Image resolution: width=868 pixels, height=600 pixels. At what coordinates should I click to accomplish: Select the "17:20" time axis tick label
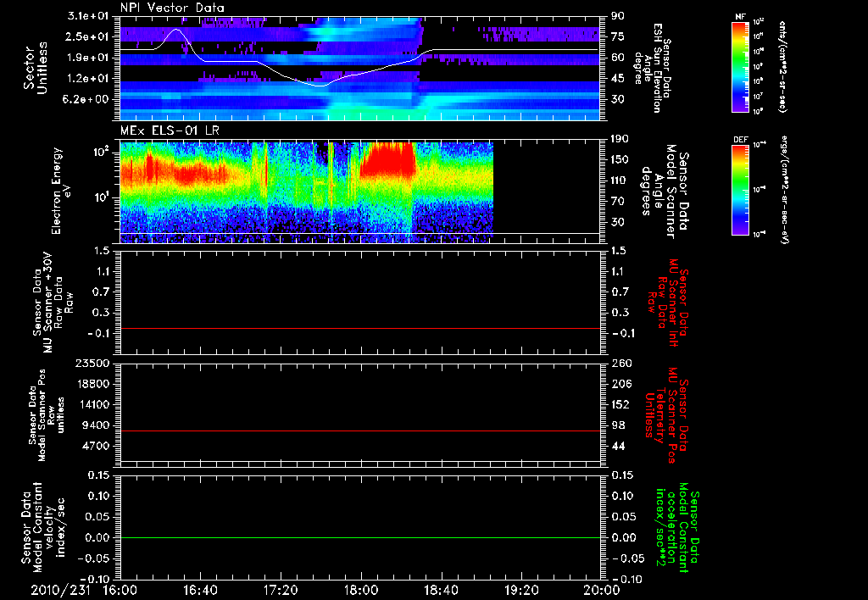[x=281, y=590]
